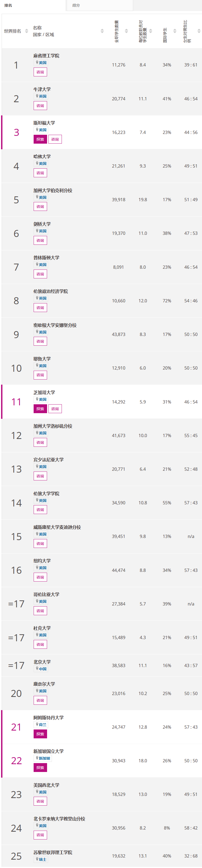Viewport: 202px width, 868px height.
Task: Open 哈佛大学 university link
Action: [x=42, y=157]
